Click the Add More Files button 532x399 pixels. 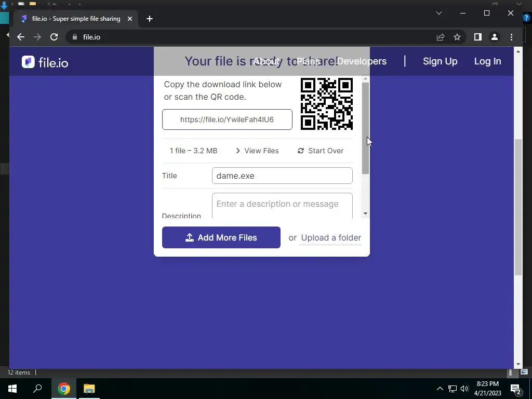click(221, 237)
